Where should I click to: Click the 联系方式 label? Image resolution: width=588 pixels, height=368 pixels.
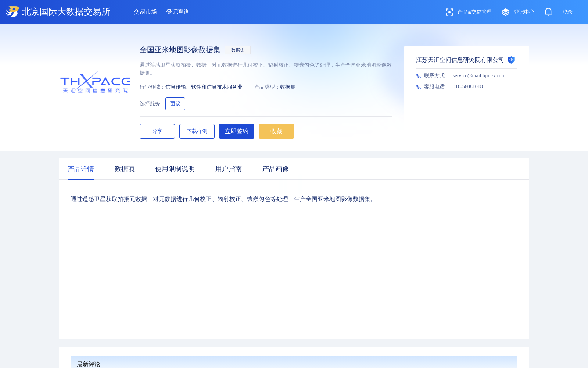tap(437, 76)
